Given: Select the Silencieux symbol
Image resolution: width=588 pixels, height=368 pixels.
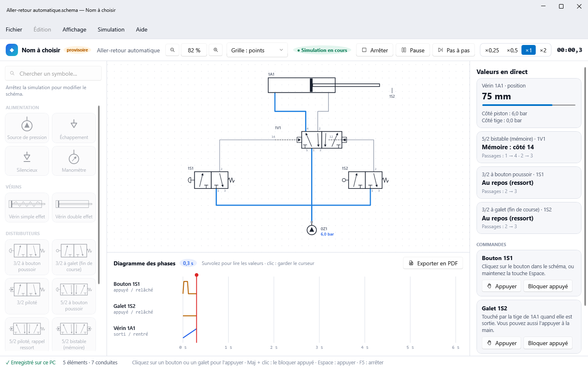Looking at the screenshot, I should point(27,161).
